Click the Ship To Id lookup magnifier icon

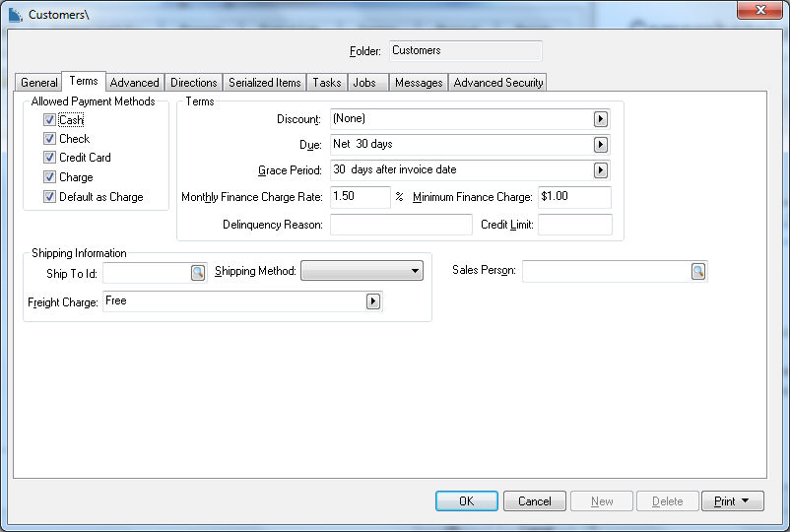click(198, 272)
